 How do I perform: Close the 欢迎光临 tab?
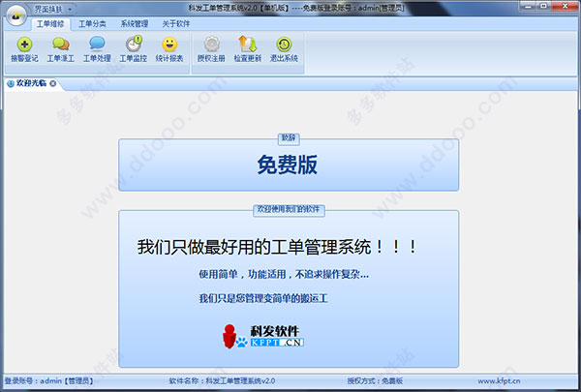53,83
